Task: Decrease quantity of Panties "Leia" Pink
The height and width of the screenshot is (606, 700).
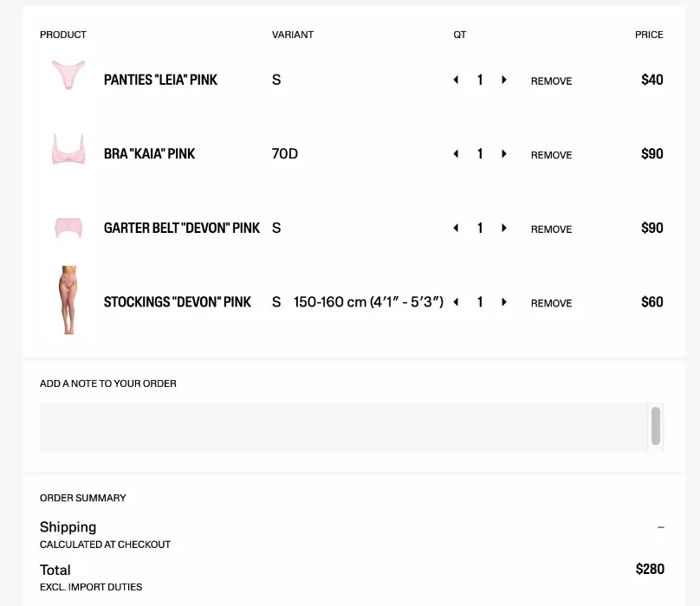Action: coord(456,80)
